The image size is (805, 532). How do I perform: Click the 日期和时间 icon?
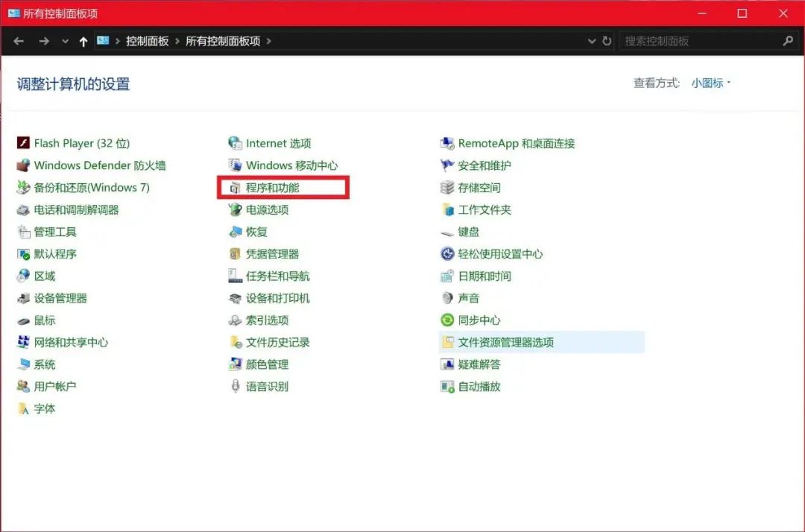(x=447, y=276)
